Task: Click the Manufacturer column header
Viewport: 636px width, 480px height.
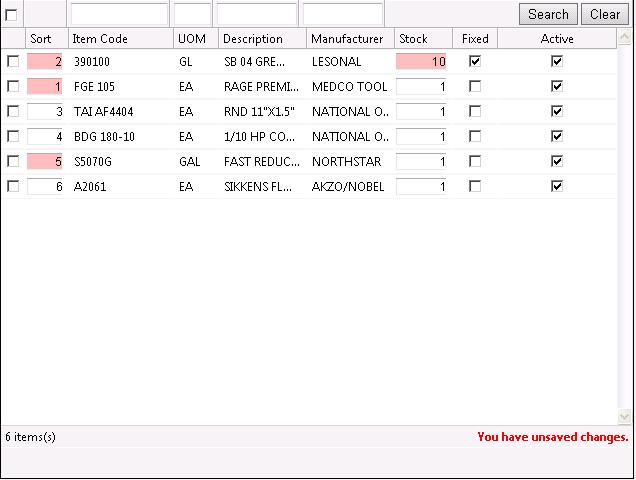Action: (347, 39)
